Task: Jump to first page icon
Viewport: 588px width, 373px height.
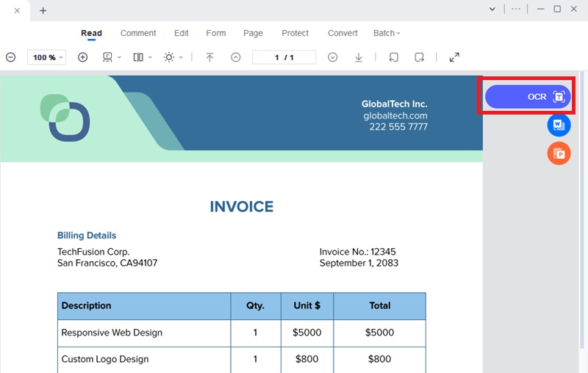Action: pyautogui.click(x=209, y=57)
